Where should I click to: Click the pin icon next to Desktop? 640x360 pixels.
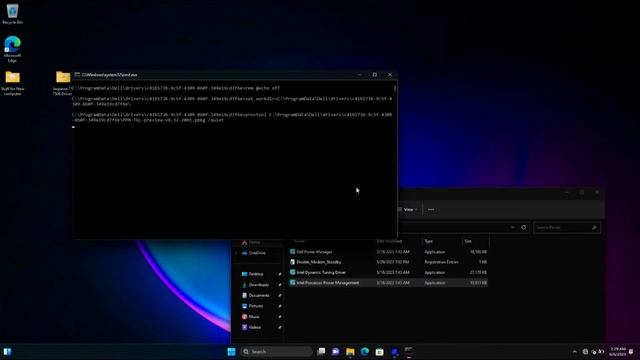point(280,274)
